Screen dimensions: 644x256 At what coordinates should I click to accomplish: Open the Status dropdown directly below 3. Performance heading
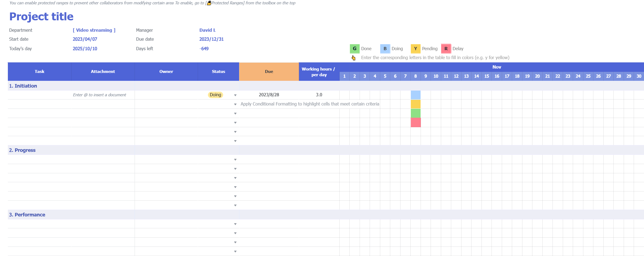coord(235,224)
